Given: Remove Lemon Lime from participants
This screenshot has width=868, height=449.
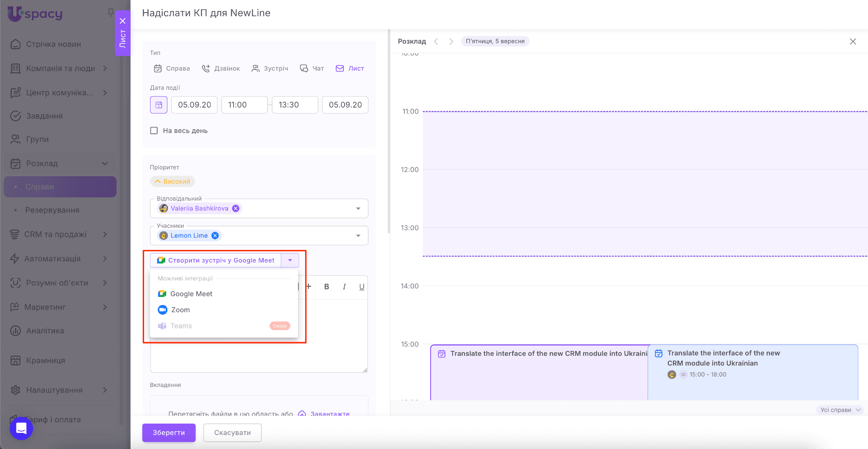Looking at the screenshot, I should tap(215, 236).
